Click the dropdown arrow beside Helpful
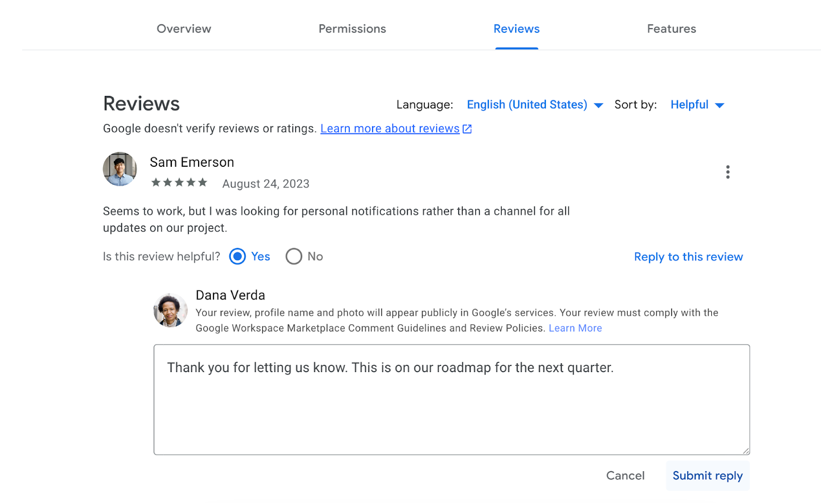The width and height of the screenshot is (821, 504). (x=720, y=105)
